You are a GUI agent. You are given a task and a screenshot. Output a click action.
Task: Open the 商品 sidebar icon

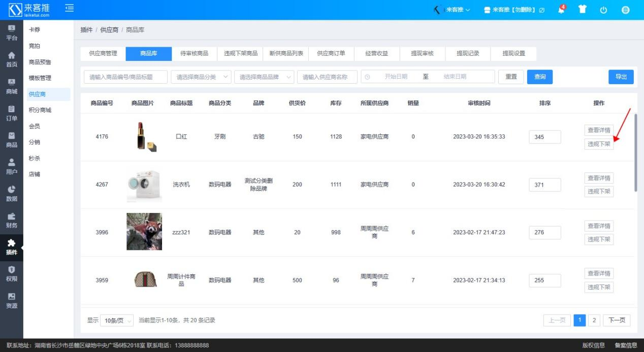coord(12,140)
